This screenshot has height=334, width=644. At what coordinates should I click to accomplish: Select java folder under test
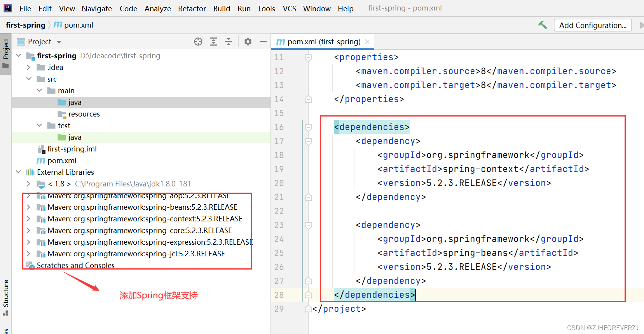click(x=75, y=137)
